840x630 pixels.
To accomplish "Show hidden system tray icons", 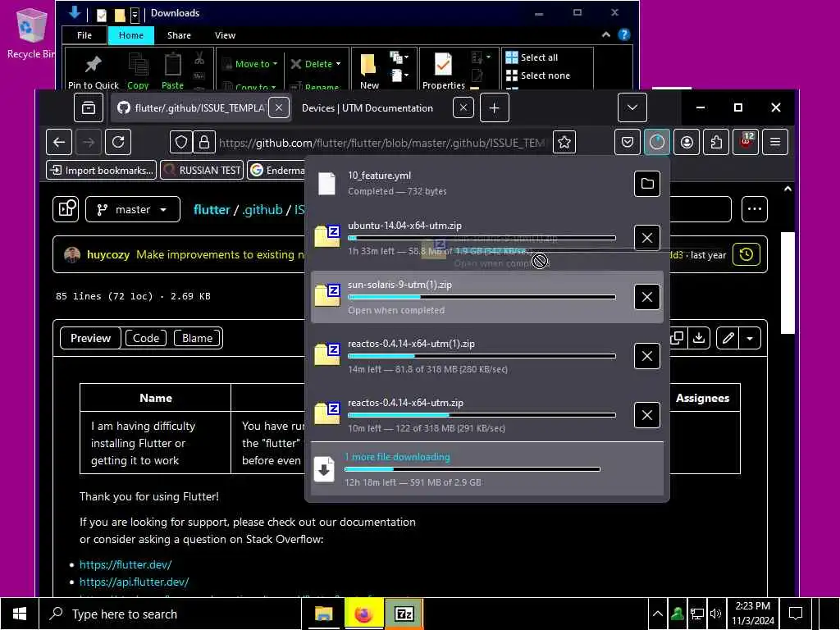I will coord(658,614).
